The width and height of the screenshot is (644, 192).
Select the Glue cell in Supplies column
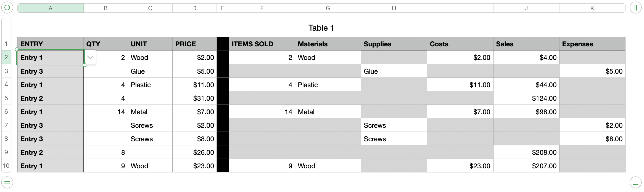[x=394, y=71]
